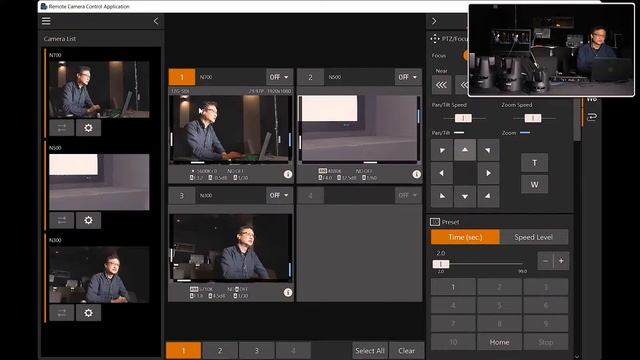Select the N500 thumbnail in the Camera List
This screenshot has width=640, height=360.
coord(99,182)
